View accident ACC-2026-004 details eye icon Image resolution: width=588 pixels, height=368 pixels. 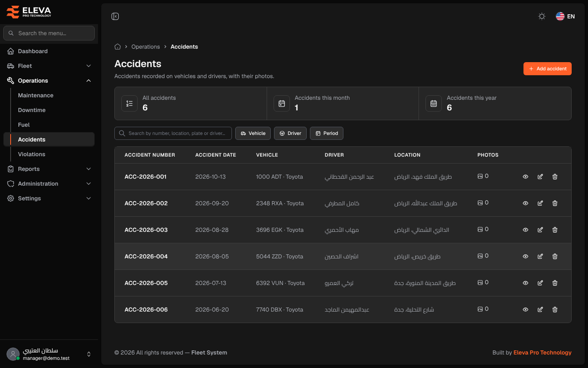point(526,256)
